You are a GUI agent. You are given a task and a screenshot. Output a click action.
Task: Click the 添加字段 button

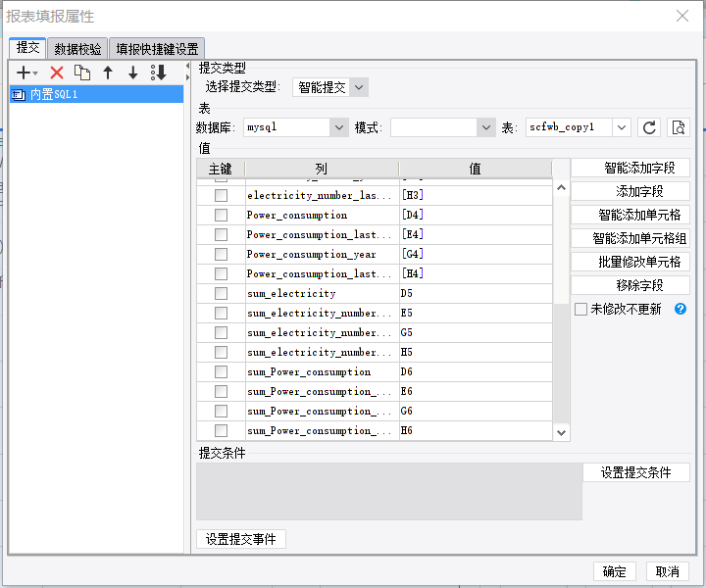pyautogui.click(x=630, y=191)
